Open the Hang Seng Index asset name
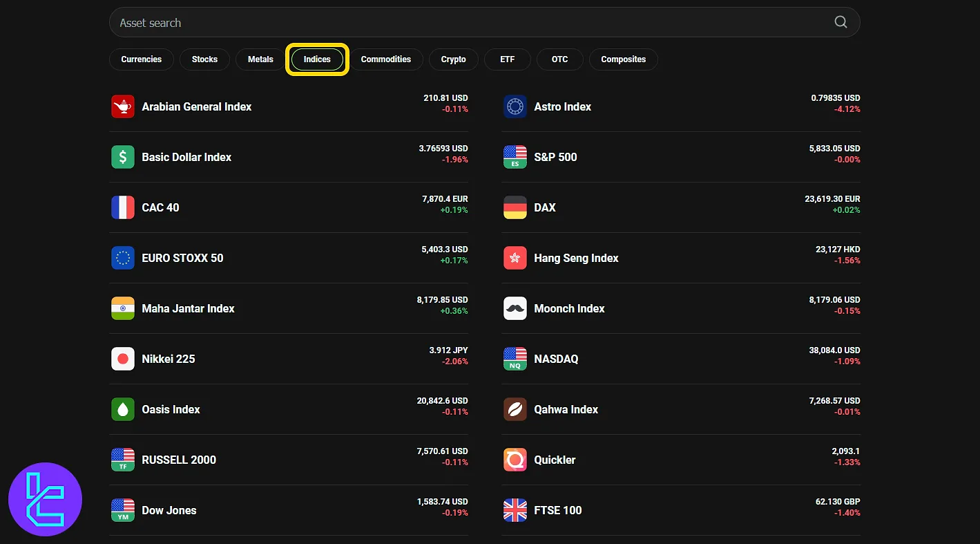The width and height of the screenshot is (980, 544). point(576,258)
